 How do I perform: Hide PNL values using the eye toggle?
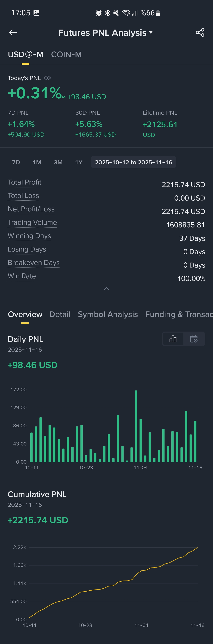pyautogui.click(x=48, y=78)
